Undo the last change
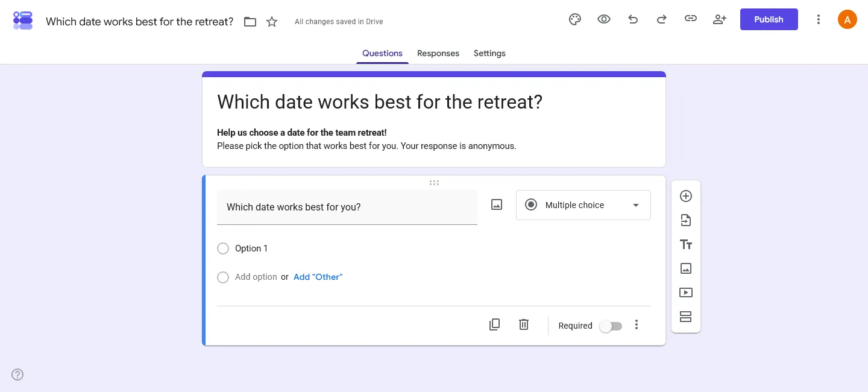Image resolution: width=868 pixels, height=392 pixels. [633, 19]
